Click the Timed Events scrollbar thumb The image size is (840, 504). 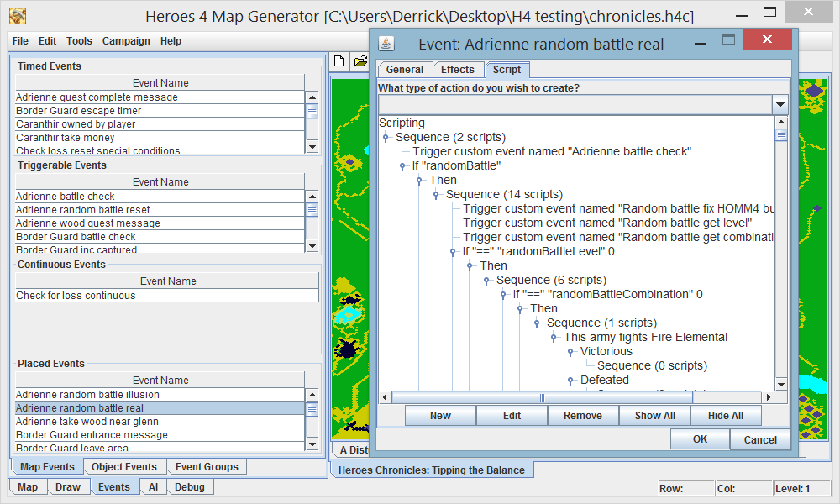click(312, 111)
